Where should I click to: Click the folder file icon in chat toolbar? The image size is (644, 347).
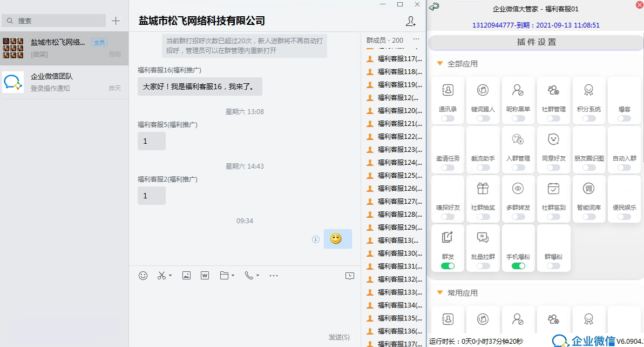[224, 276]
